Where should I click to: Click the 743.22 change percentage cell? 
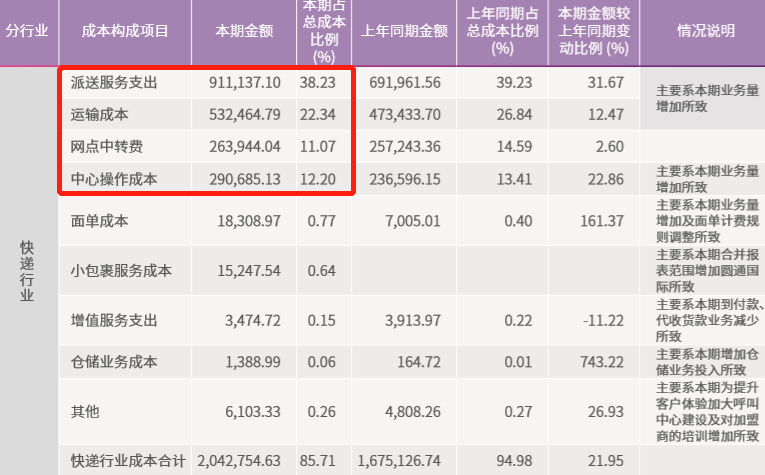tap(602, 361)
